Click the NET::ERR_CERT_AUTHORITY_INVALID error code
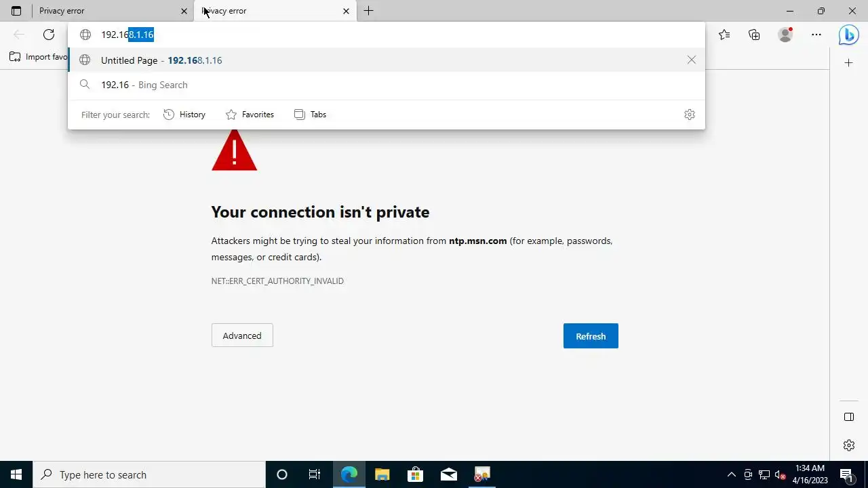Image resolution: width=868 pixels, height=488 pixels. (x=277, y=281)
